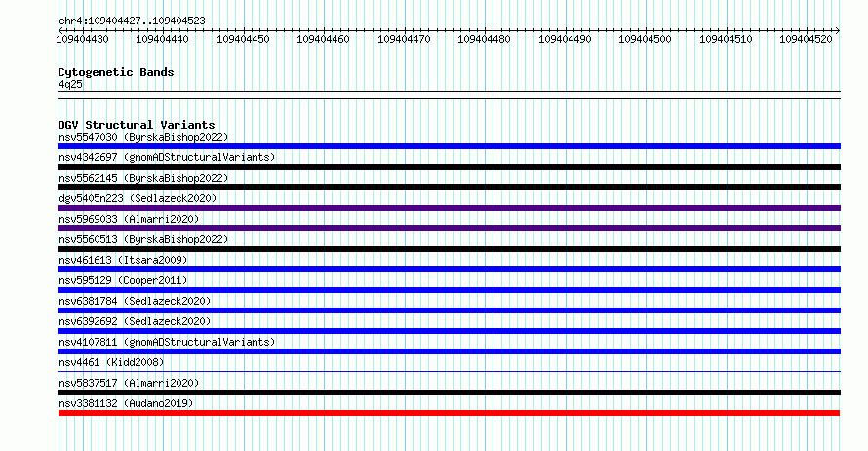The image size is (868, 451).
Task: Open variant nsv595129 (Cooper2011) label
Action: [x=123, y=280]
